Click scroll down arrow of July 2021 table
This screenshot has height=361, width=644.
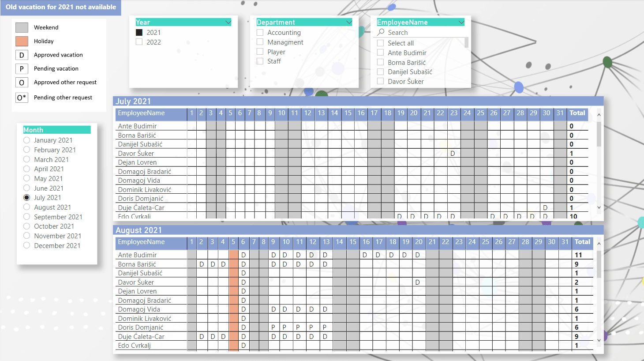click(599, 207)
